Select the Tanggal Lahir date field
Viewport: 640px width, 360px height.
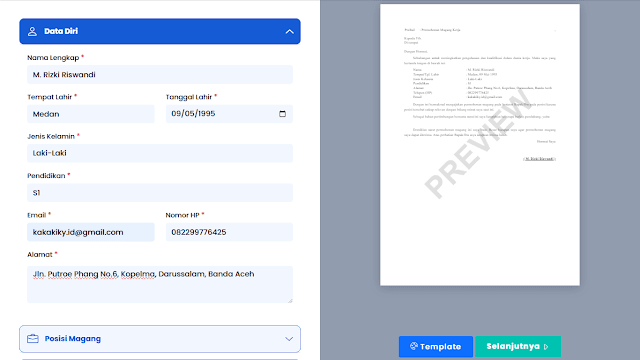(229, 114)
